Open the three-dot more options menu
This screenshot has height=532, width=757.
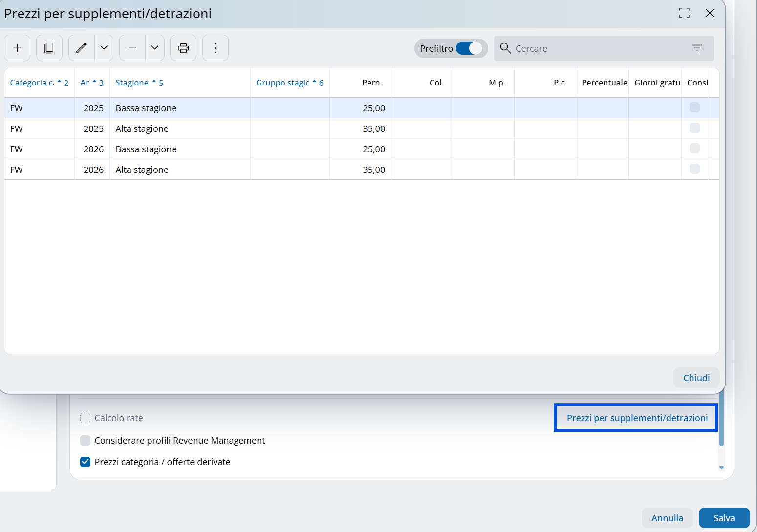(x=216, y=48)
